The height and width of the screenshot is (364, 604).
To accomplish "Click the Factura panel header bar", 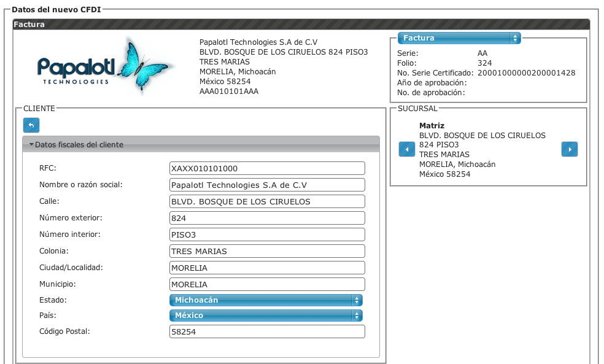I will 301,25.
